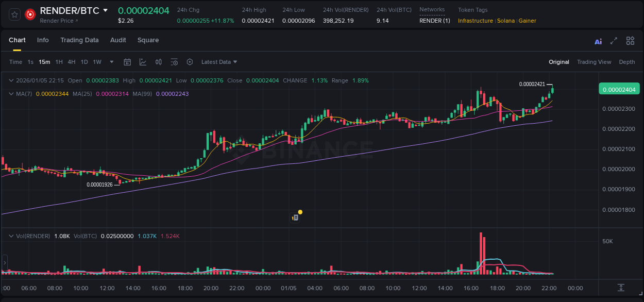Select the chart style line icon
Viewport: 644px width, 302px height.
pos(143,61)
